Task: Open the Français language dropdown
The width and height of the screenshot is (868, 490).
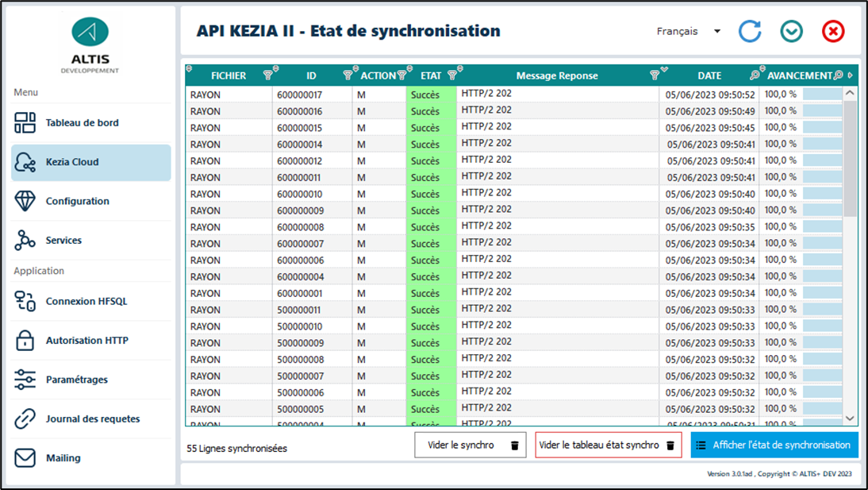Action: [688, 32]
